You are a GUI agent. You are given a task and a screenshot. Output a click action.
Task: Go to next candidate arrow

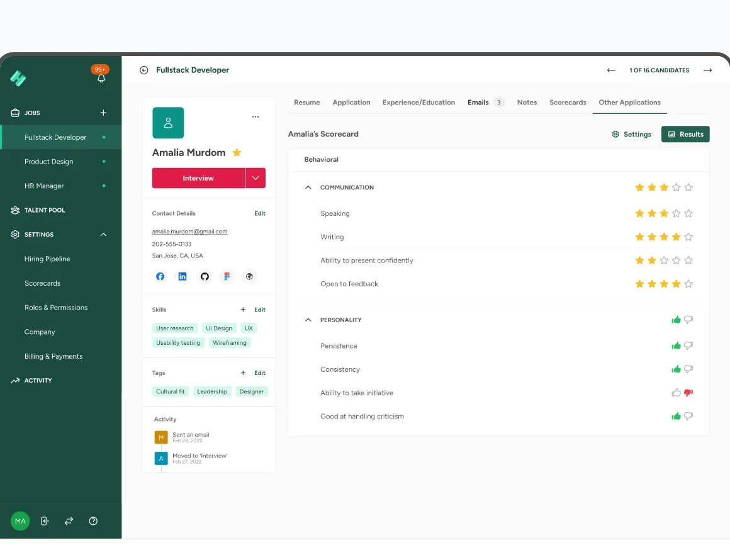(x=707, y=70)
